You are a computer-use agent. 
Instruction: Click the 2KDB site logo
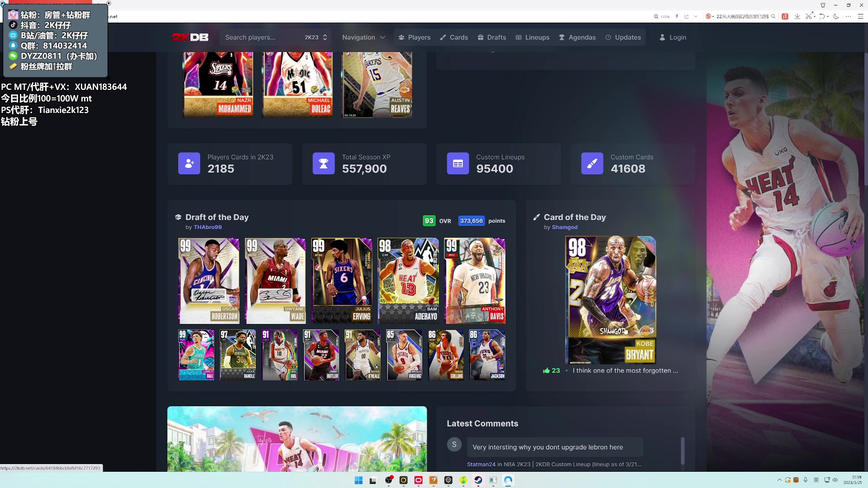point(190,37)
